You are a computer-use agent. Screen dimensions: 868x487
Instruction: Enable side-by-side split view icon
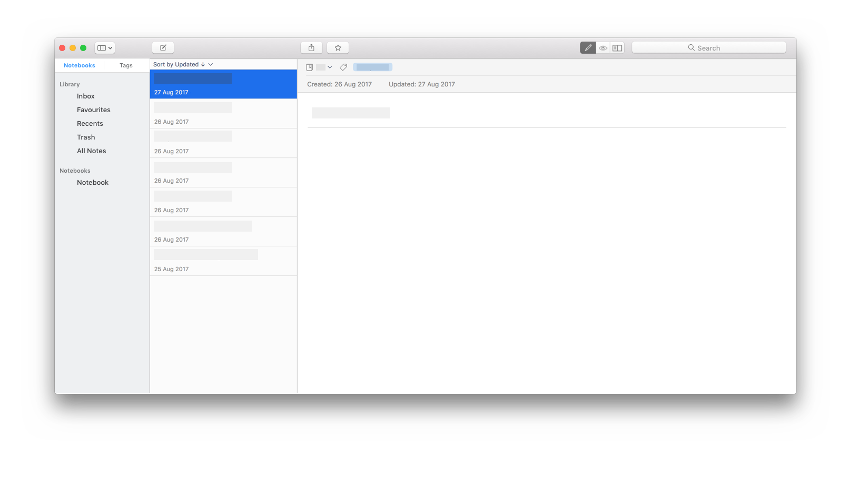pos(617,48)
